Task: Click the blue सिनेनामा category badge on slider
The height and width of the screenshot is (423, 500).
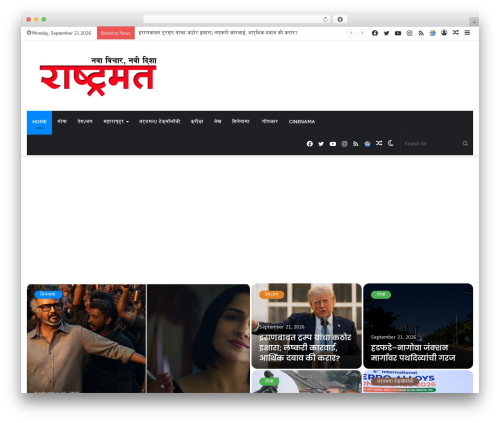Action: (48, 295)
